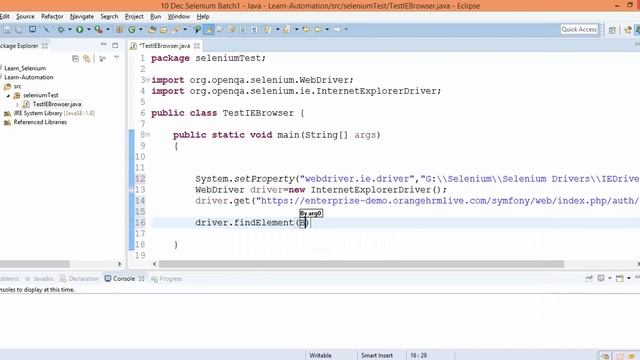Image resolution: width=640 pixels, height=360 pixels.
Task: Open the Run button dropdown arrow
Action: coord(89,29)
